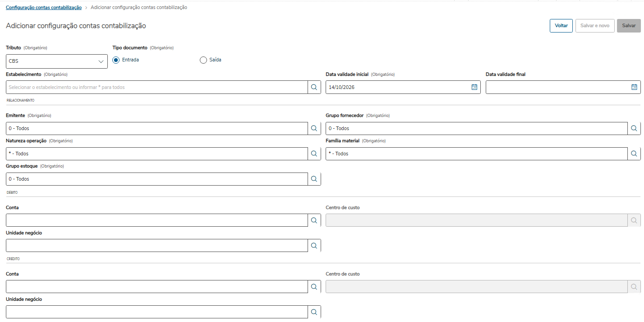Viewport: 644px width, 322px height.
Task: Open the Natureza operação lookup magnifier
Action: (x=314, y=154)
